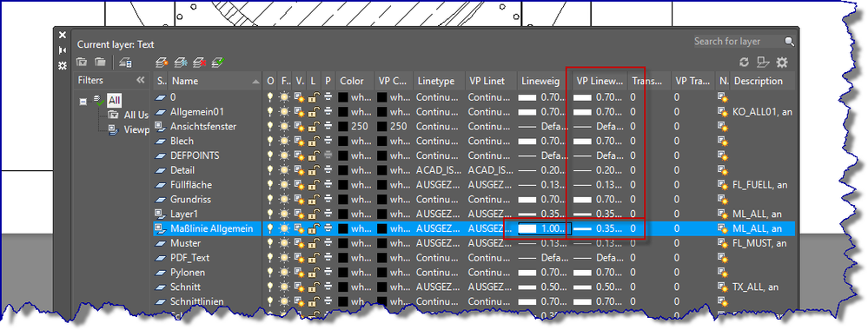
Task: Toggle layer overrides background highlight icon
Action: pyautogui.click(x=763, y=62)
